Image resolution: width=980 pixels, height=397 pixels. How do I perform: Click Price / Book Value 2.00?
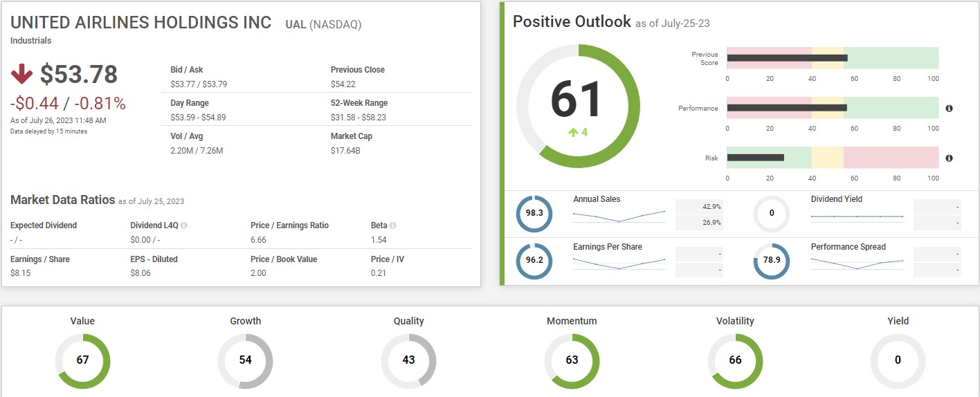point(258,273)
